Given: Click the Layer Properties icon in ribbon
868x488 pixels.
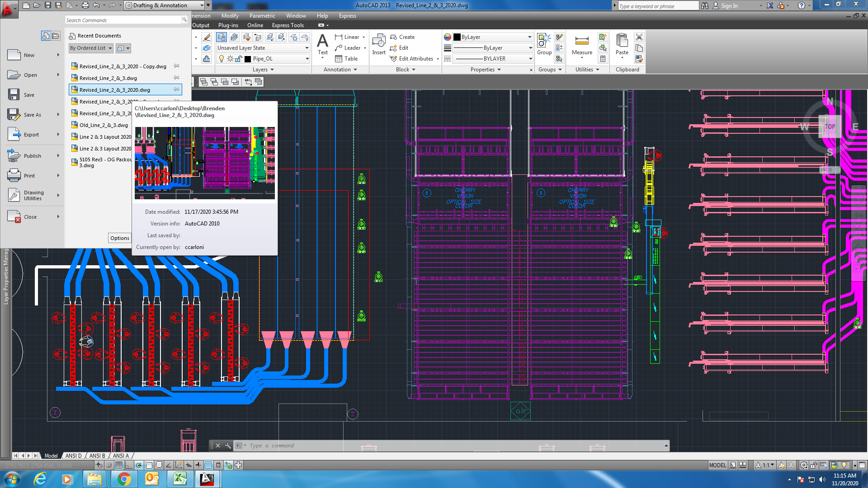Looking at the screenshot, I should click(221, 37).
